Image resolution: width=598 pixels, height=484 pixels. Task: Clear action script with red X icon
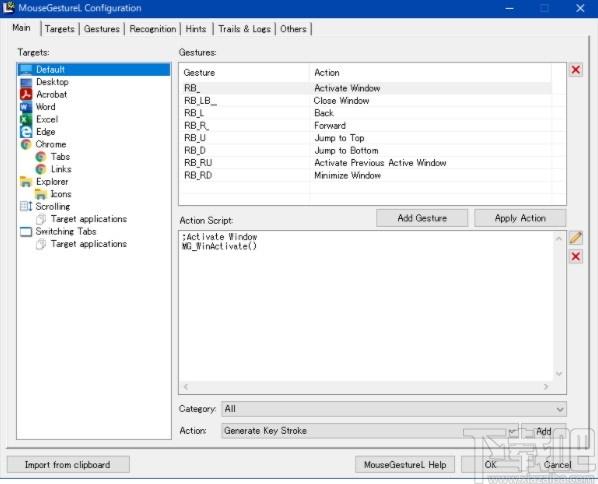click(575, 256)
